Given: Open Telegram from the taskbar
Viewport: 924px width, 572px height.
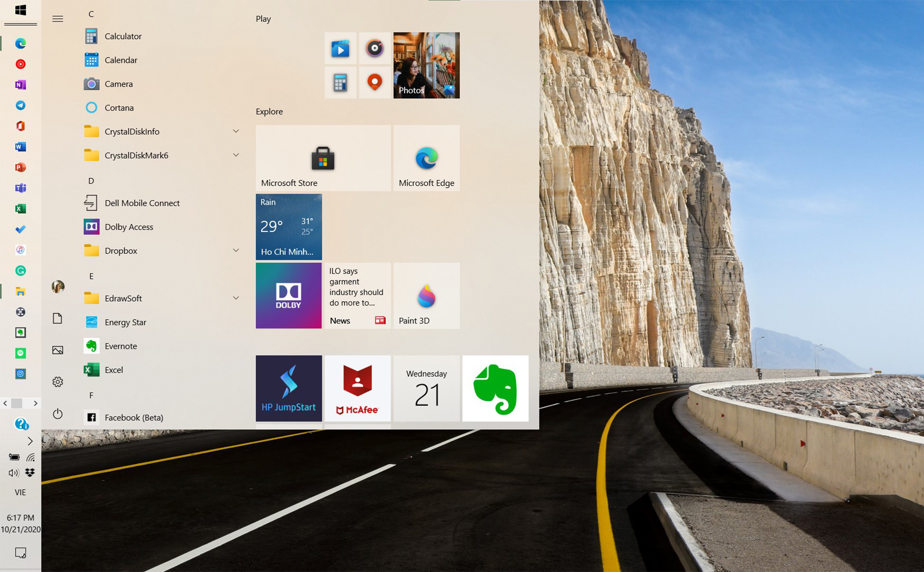Looking at the screenshot, I should pos(20,106).
